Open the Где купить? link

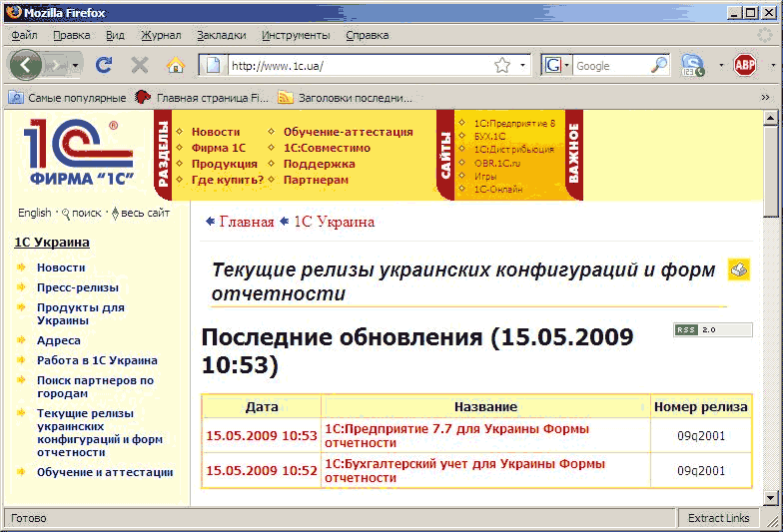point(228,180)
